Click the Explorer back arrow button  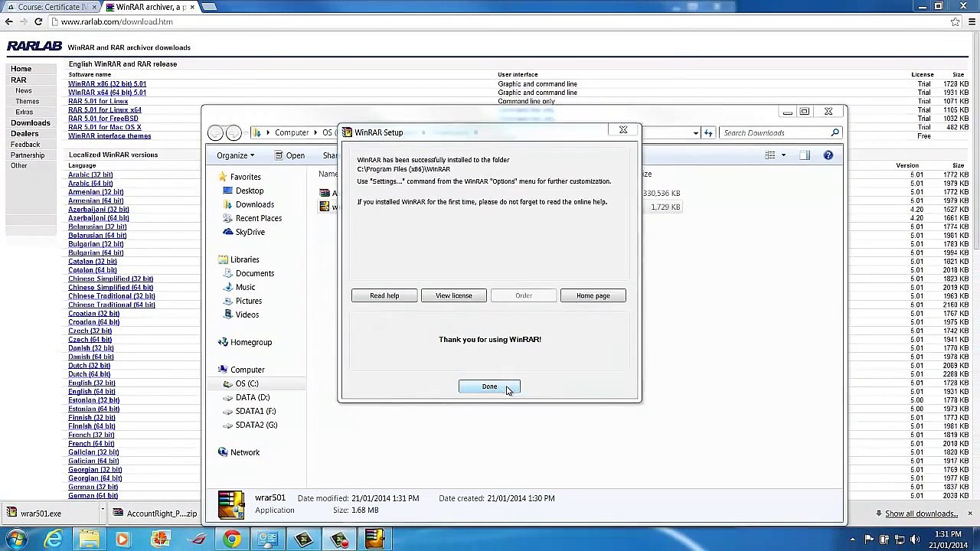216,133
